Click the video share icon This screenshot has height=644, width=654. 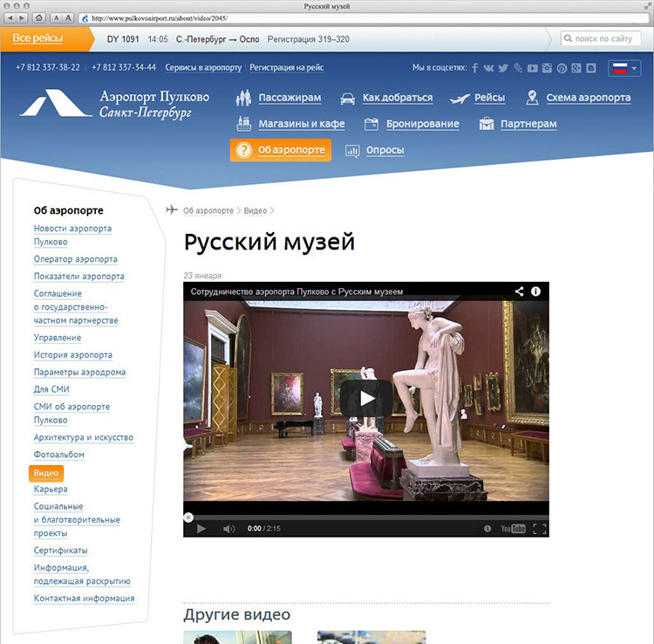(x=519, y=291)
